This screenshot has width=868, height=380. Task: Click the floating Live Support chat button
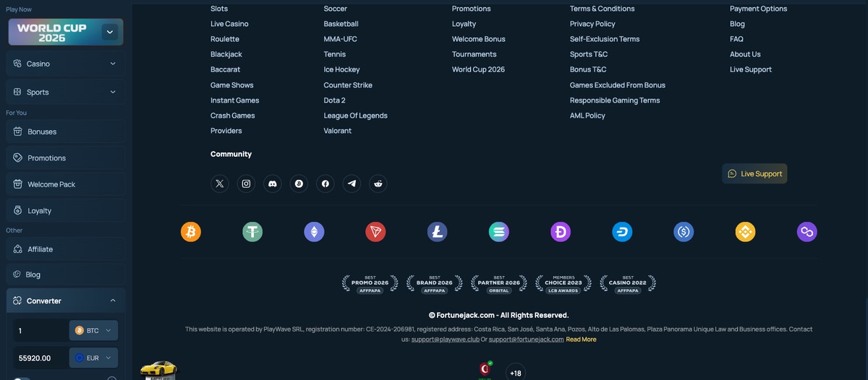tap(754, 173)
